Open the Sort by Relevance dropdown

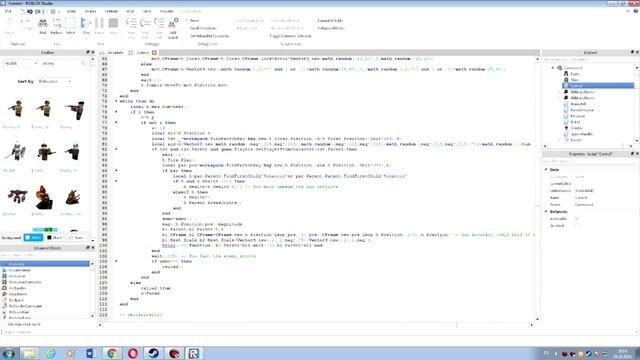[55, 82]
